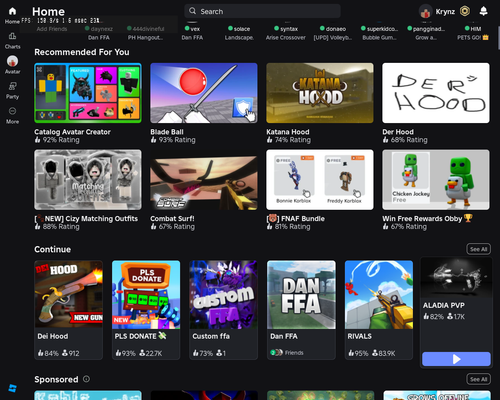This screenshot has height=400, width=500.
Task: Open the notifications bell
Action: point(483,11)
